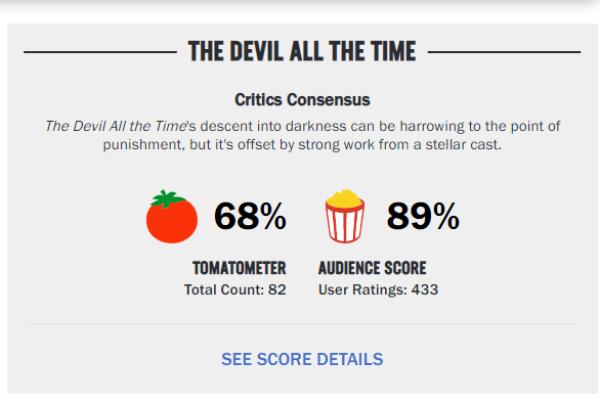This screenshot has height=404, width=600.
Task: Click THE DEVIL ALL THE TIME heading
Action: point(302,51)
